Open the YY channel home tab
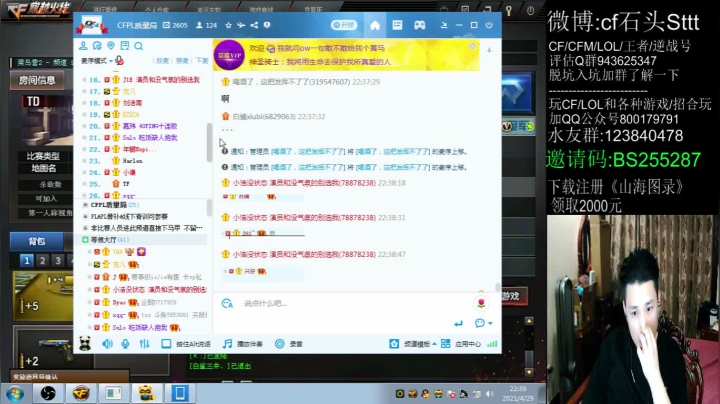720x404 pixels. coord(375,25)
